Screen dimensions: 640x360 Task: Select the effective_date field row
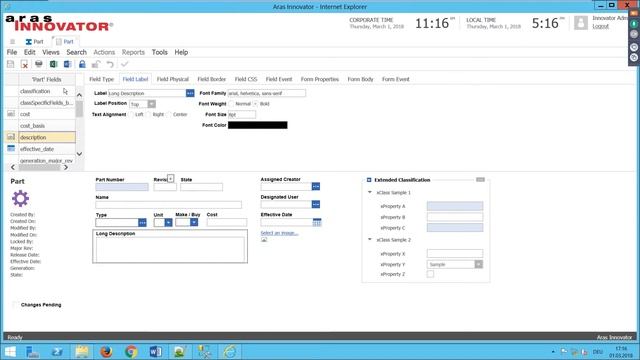[47, 149]
